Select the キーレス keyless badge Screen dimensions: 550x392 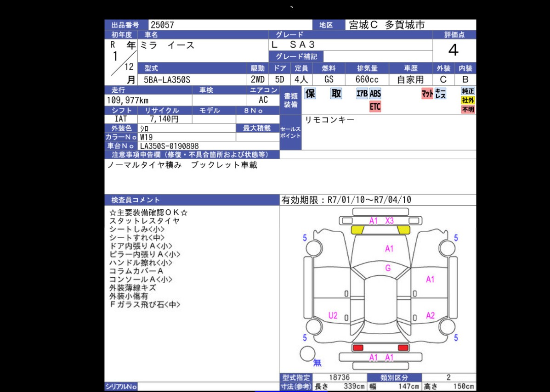click(x=440, y=94)
